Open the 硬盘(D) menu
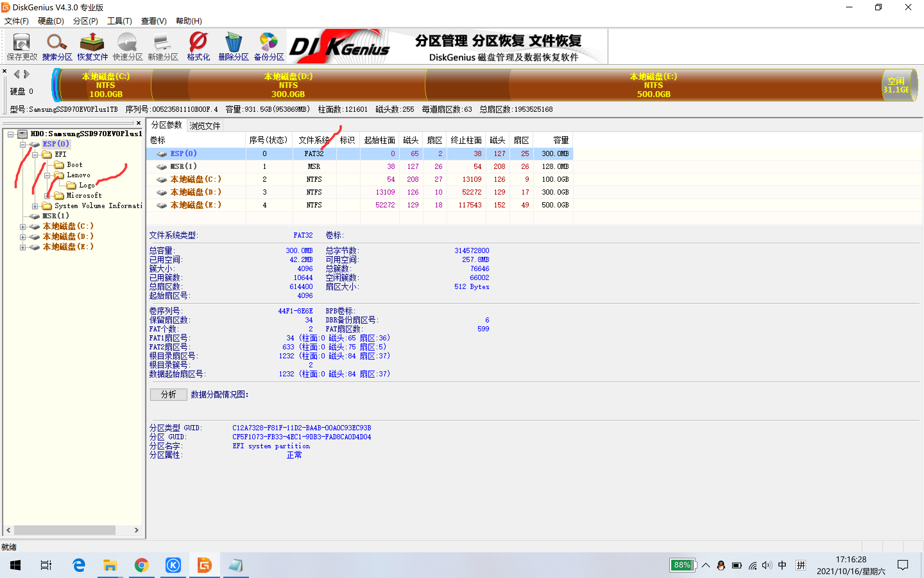 click(51, 21)
